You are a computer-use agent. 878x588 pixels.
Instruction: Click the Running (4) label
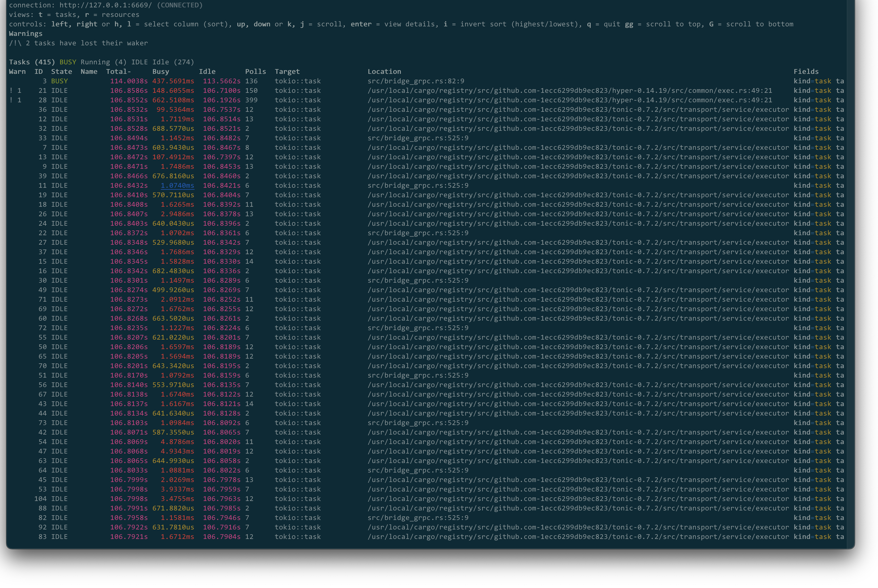coord(103,62)
